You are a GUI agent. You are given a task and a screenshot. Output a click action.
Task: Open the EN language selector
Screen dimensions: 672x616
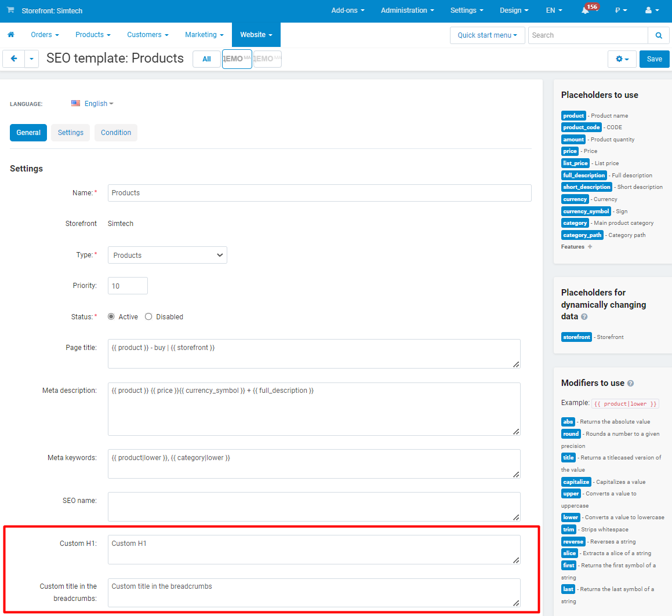[x=554, y=10]
